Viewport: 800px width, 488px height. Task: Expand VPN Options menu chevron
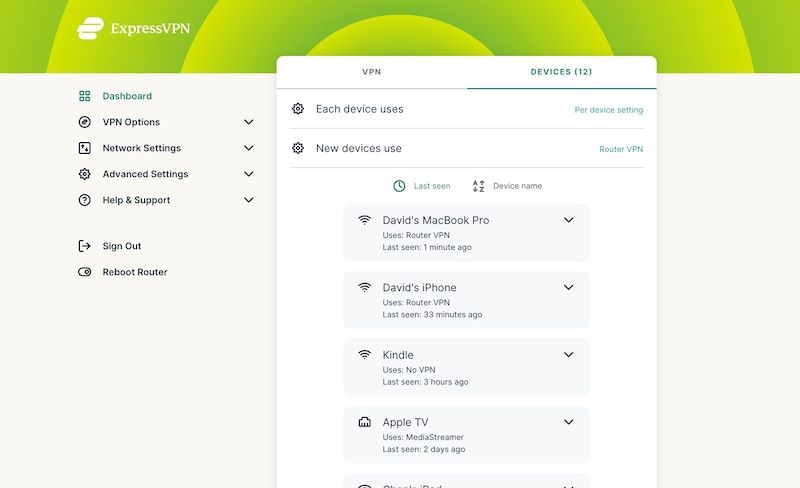tap(248, 122)
